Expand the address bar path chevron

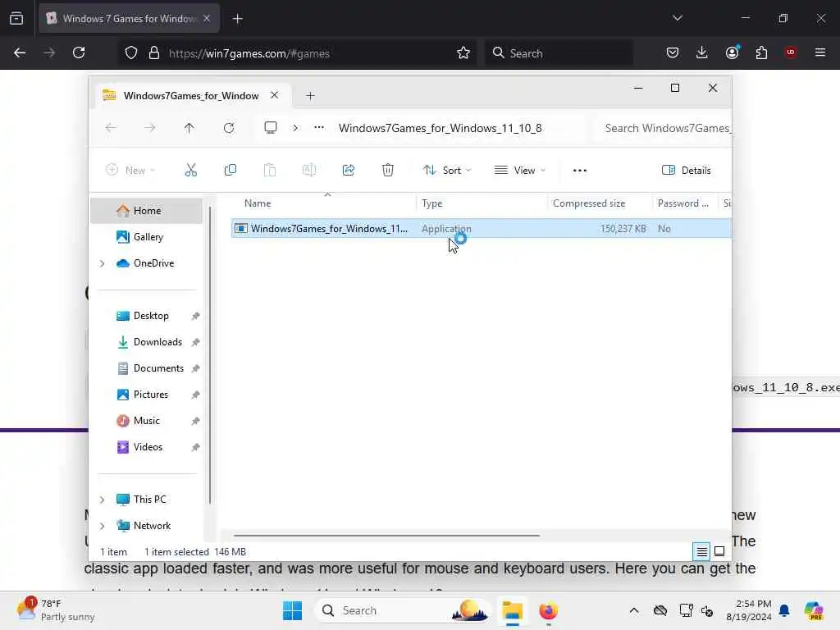click(x=295, y=128)
